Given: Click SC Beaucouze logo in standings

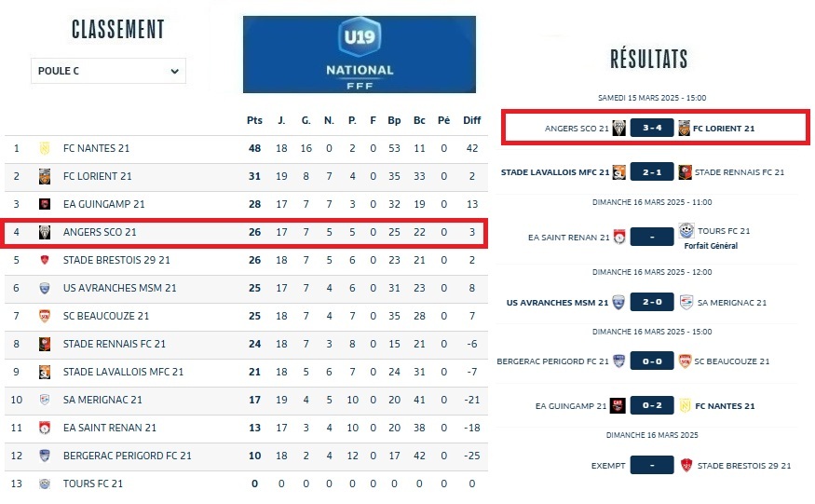Looking at the screenshot, I should (x=44, y=316).
